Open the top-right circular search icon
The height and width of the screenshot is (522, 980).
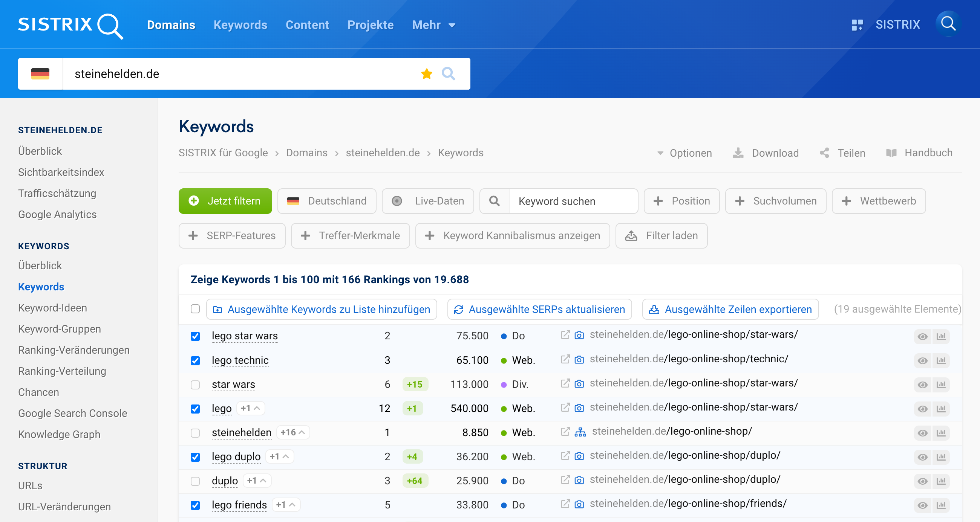pos(948,24)
